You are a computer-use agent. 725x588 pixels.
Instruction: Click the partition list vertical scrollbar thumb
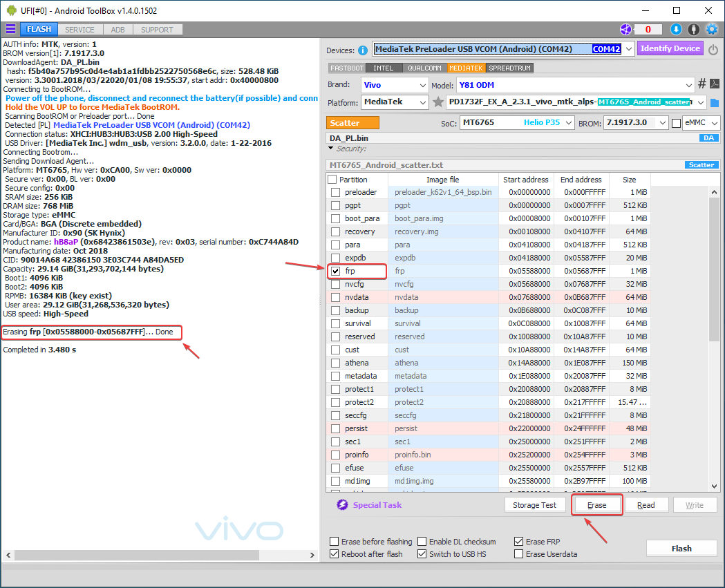click(714, 269)
